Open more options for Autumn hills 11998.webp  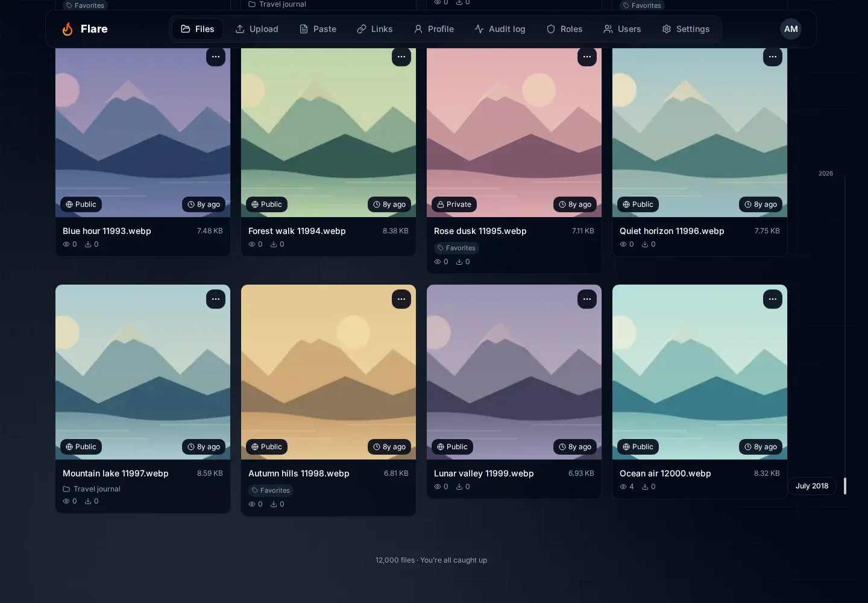[401, 299]
